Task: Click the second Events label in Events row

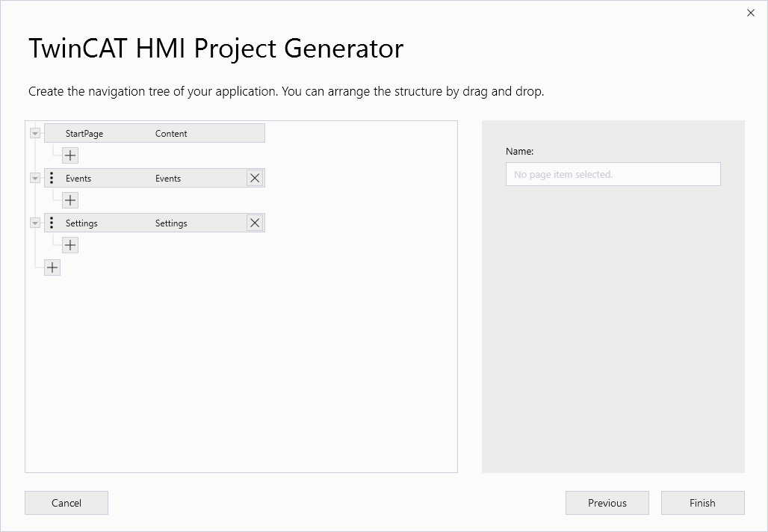Action: (168, 179)
